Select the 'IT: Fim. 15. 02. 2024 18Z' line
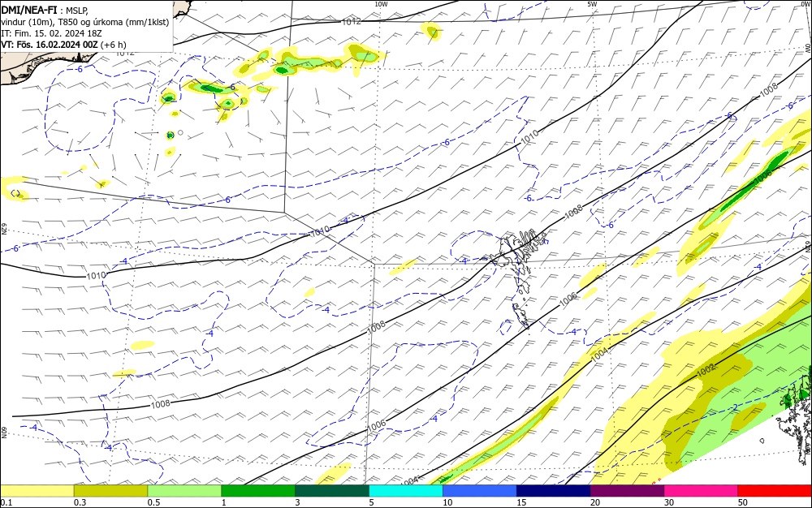 point(51,33)
